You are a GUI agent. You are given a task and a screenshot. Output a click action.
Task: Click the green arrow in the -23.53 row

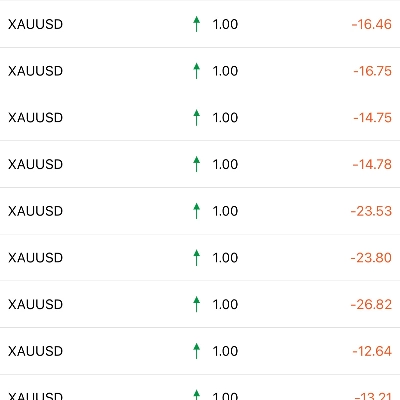pos(197,211)
